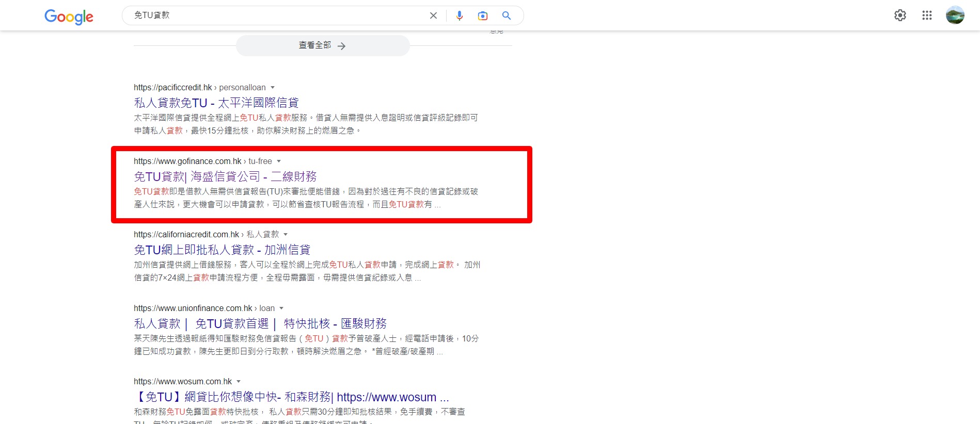Expand options arrow beside unionfinance.com.hk URL
The height and width of the screenshot is (424, 980).
tap(281, 308)
